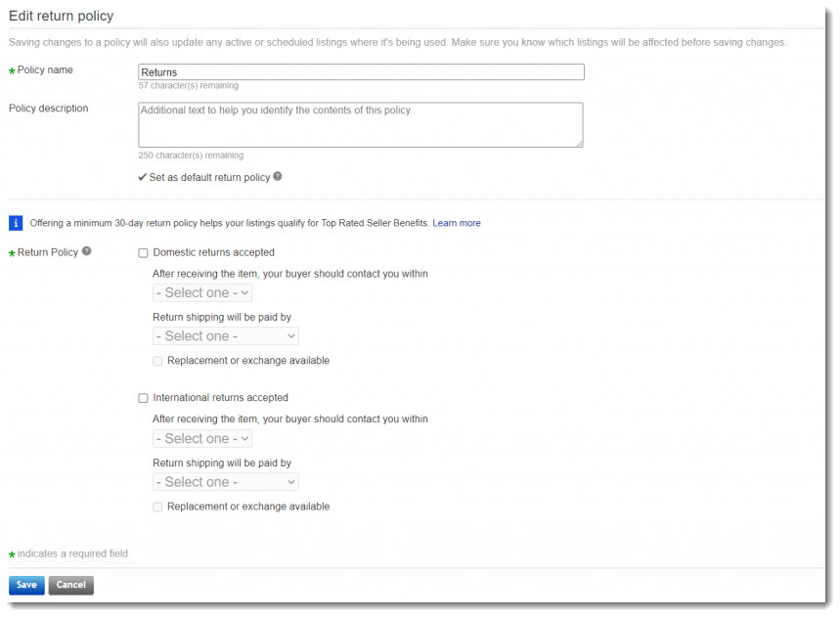Open international buyer contact timeframe dropdown
840x617 pixels.
click(x=201, y=438)
